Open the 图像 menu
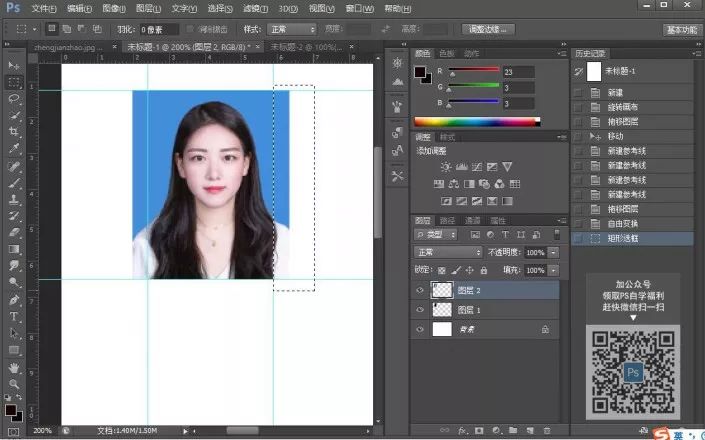The width and height of the screenshot is (705, 440). (x=114, y=9)
